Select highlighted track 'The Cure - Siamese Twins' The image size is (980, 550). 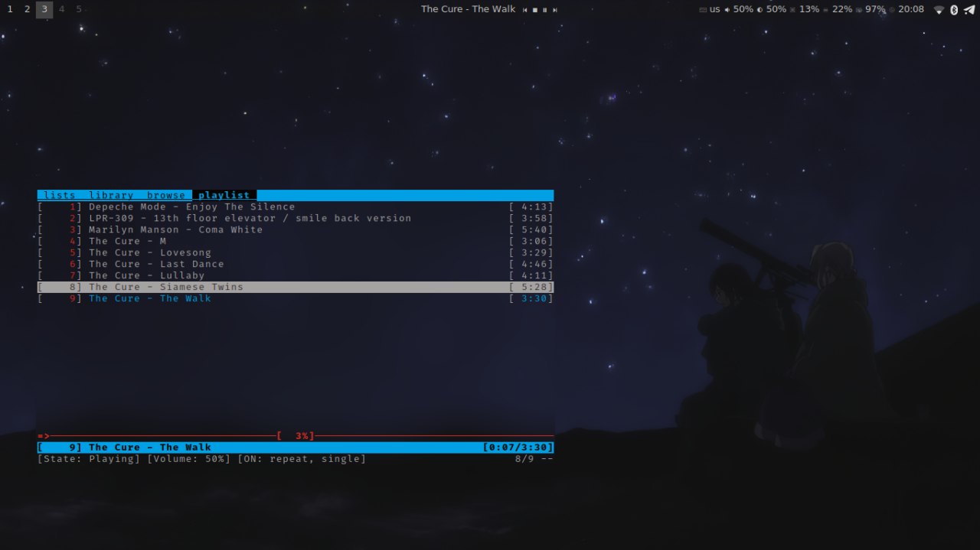point(295,287)
